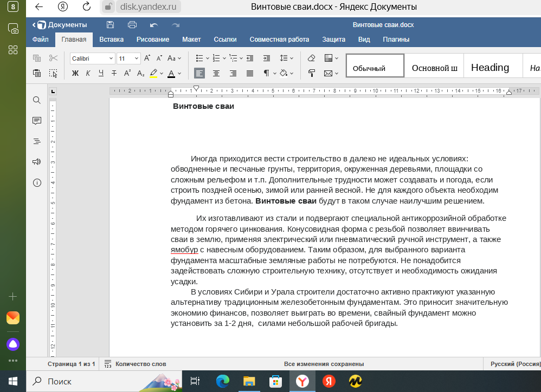The height and width of the screenshot is (392, 541).
Task: Open the comments panel in sidebar
Action: coord(37,121)
